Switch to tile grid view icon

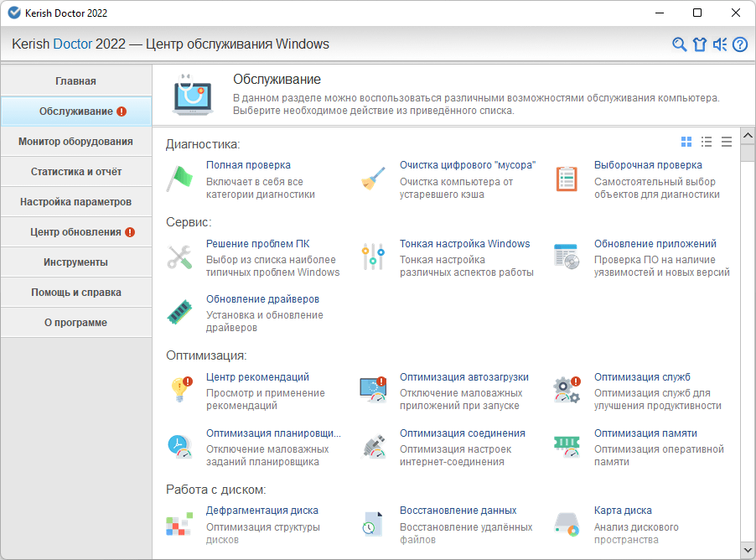click(x=686, y=142)
